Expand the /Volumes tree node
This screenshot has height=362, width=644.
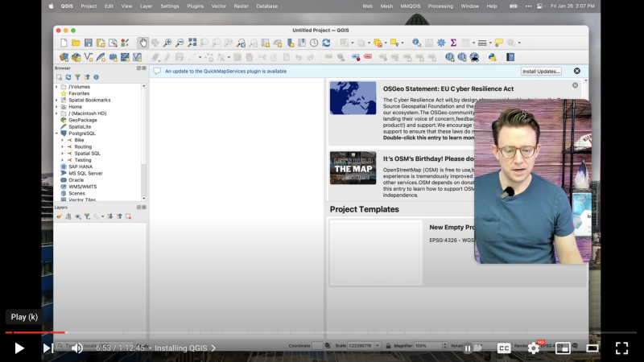click(x=56, y=87)
